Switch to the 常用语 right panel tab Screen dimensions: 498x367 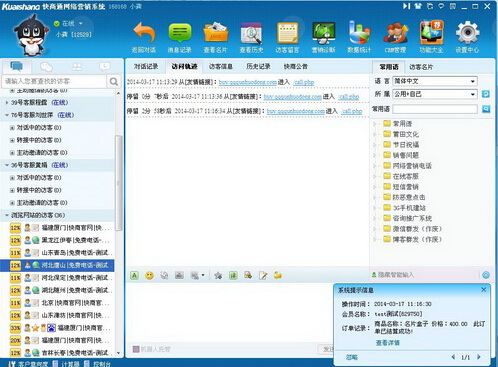(x=389, y=67)
